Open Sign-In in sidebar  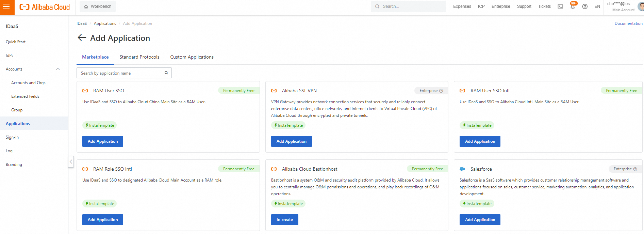click(x=12, y=137)
